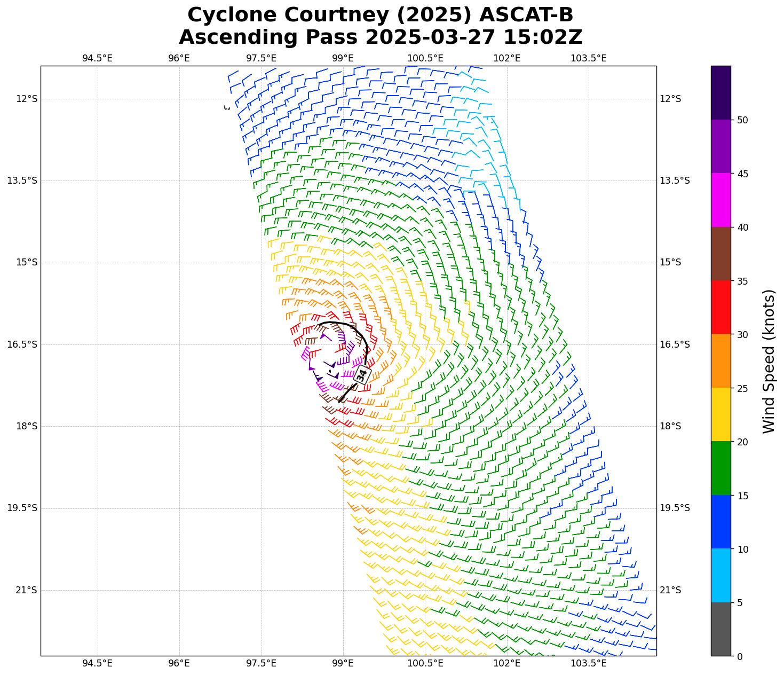Select the green 15–20 knot colorbar segment
This screenshot has width=784, height=675.
pos(720,468)
